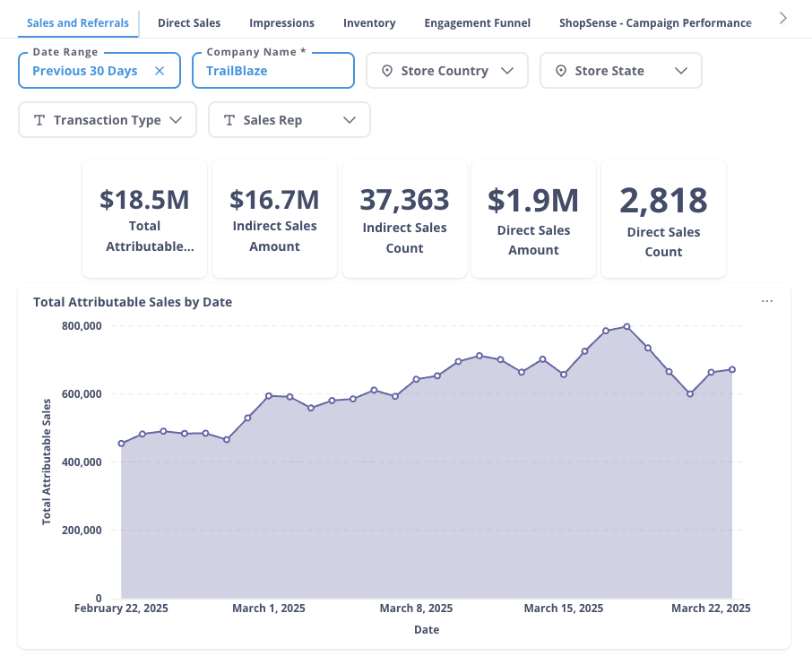Click the March 1, 2025 axis label
This screenshot has width=812, height=656.
[269, 609]
